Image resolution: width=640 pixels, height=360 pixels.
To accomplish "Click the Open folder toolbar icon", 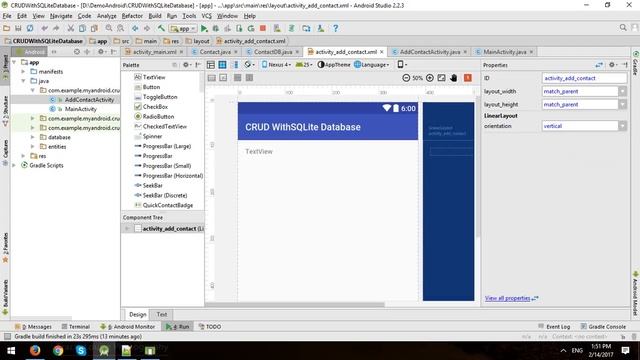I will (7, 28).
